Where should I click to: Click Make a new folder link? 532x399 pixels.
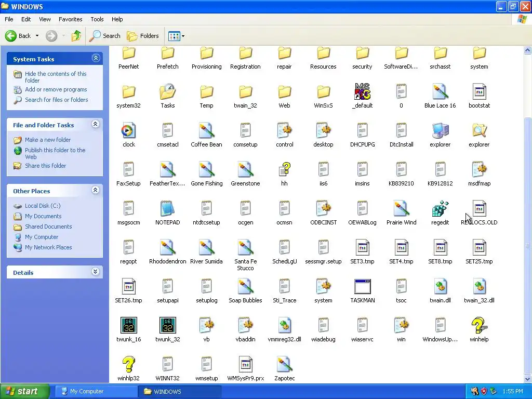[x=48, y=140]
